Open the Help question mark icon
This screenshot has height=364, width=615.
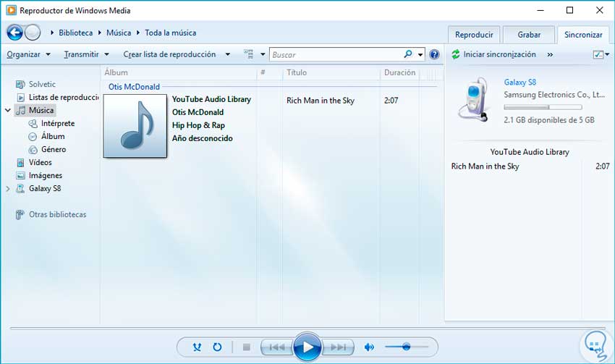pos(434,54)
